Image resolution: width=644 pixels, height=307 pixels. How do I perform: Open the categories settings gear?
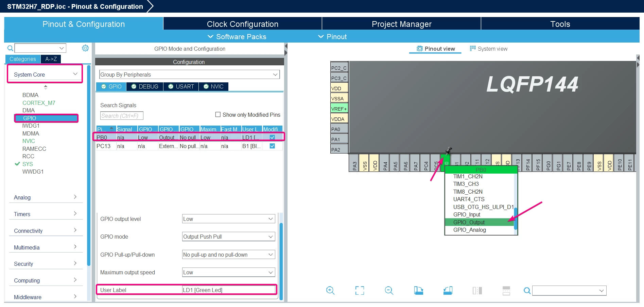click(x=85, y=48)
